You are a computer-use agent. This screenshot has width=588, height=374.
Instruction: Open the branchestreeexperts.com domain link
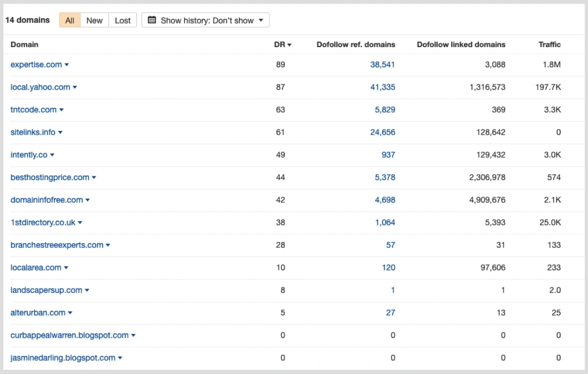click(57, 245)
